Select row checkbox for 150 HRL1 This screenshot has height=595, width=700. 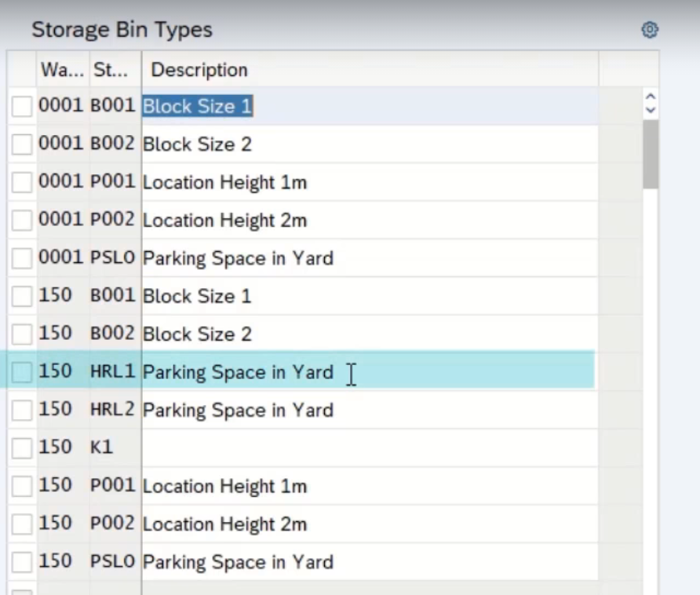point(22,372)
